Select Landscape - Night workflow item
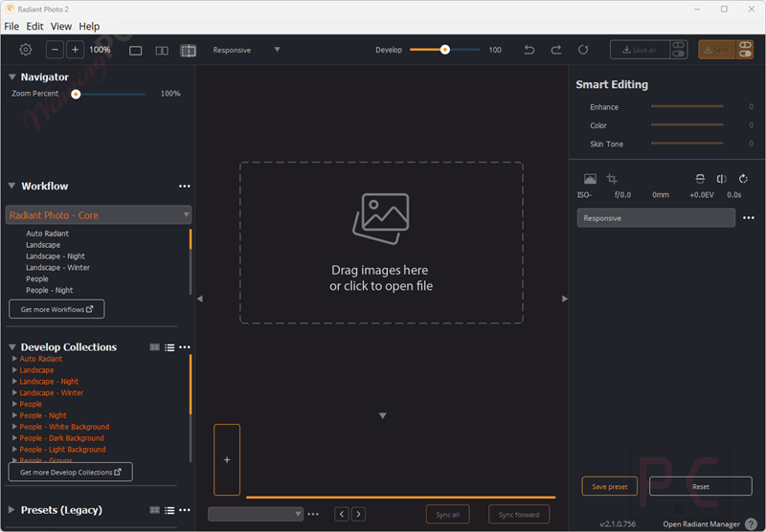 tap(56, 256)
